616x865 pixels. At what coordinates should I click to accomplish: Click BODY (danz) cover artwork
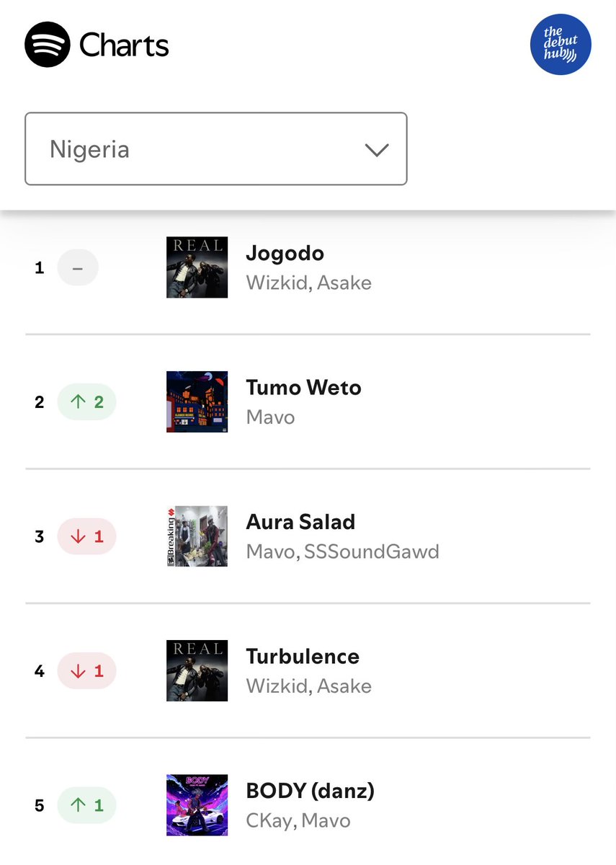(x=197, y=805)
